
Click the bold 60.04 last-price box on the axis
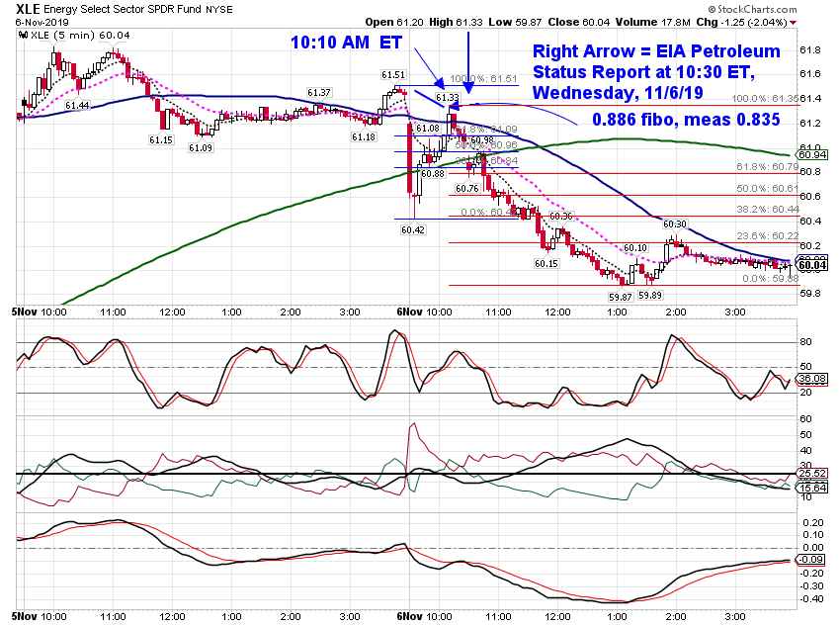pos(812,265)
